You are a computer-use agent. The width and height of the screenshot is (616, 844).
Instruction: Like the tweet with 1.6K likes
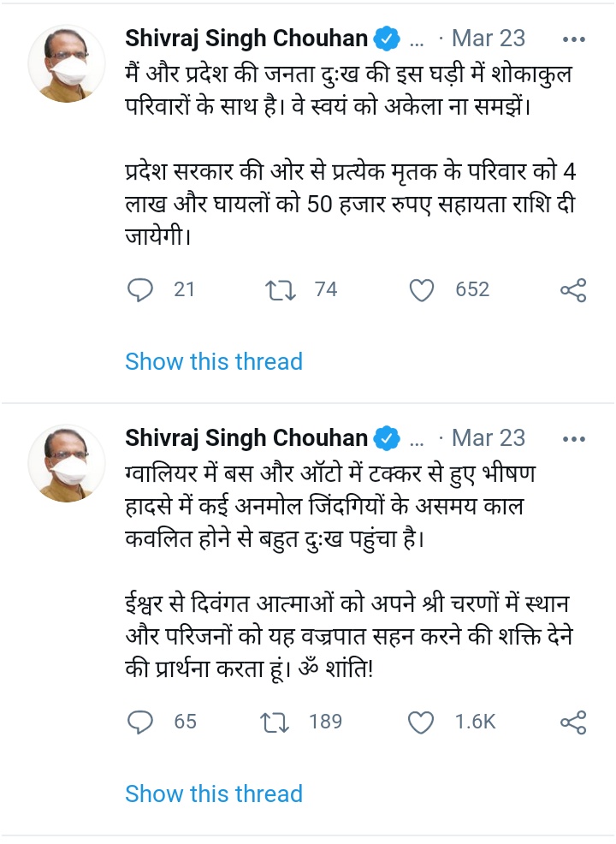coord(422,722)
